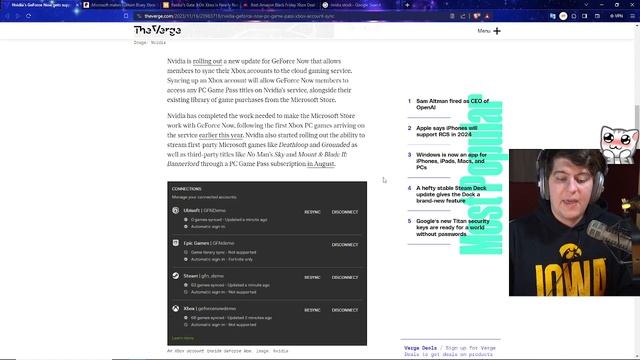The width and height of the screenshot is (640, 360).
Task: Open 'Sam Altman fired as CEO' story
Action: (x=452, y=104)
